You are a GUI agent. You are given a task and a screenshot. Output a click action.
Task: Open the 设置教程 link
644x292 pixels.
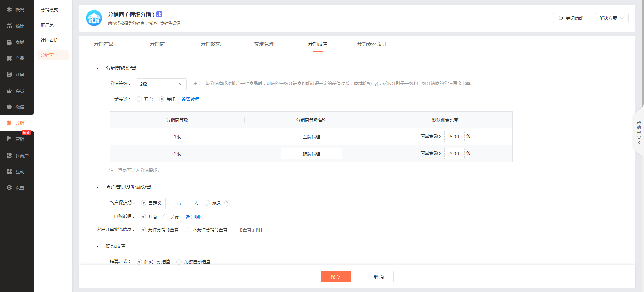tap(191, 99)
